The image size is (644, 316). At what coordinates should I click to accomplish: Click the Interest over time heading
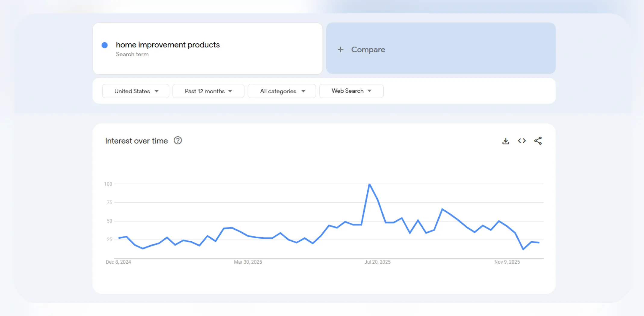coord(136,140)
